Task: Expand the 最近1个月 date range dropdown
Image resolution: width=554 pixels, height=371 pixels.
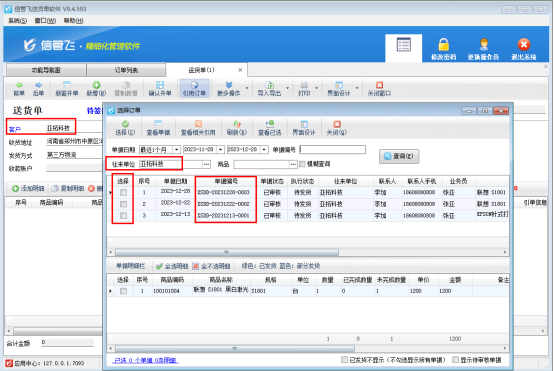Action: pos(176,150)
